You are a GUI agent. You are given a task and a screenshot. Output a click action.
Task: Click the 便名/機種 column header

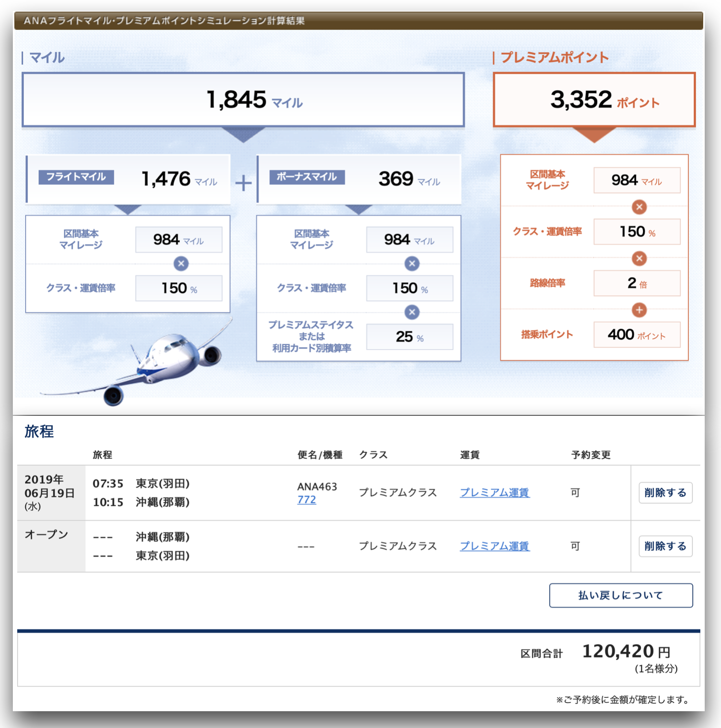[x=320, y=455]
